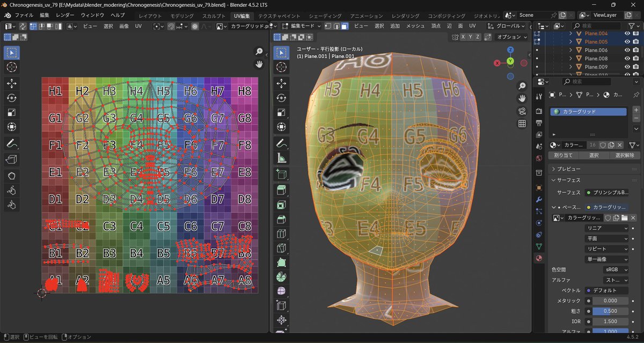Image resolution: width=644 pixels, height=343 pixels.
Task: Select the Measure tool in 3D viewport
Action: [x=281, y=158]
